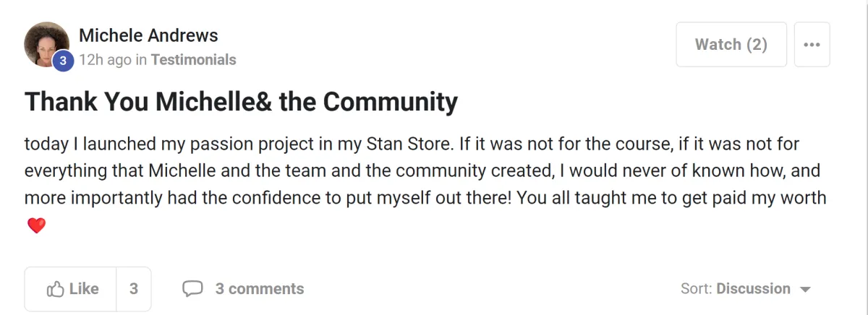Click the (2) watcher count in Watch button
The width and height of the screenshot is (868, 315).
tap(757, 44)
